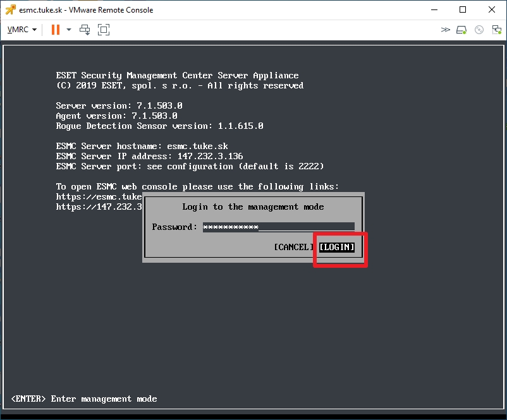Expand the device toolbar double-chevron
Screen dimensions: 507x420
[445, 30]
